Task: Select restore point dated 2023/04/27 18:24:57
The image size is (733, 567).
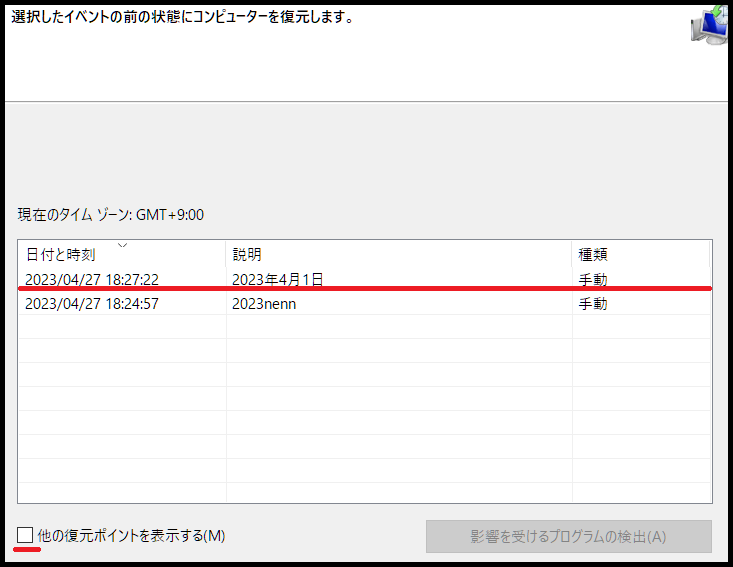Action: (365, 303)
